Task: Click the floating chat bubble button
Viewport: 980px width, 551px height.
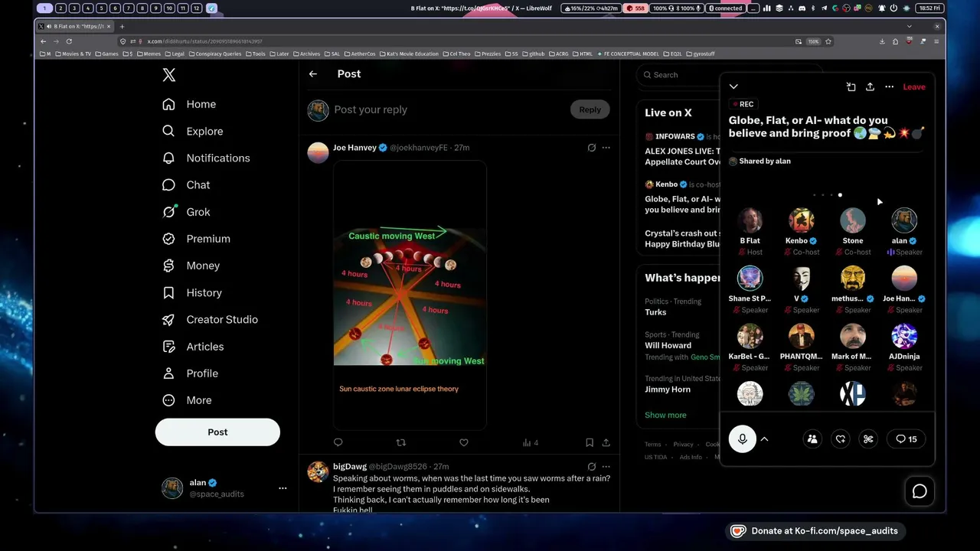Action: [x=920, y=491]
